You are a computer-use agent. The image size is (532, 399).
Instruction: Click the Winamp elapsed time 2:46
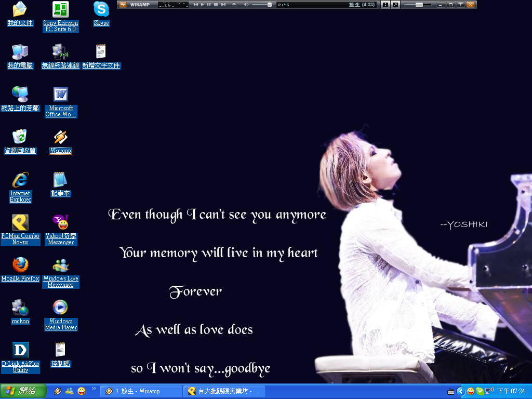point(284,5)
